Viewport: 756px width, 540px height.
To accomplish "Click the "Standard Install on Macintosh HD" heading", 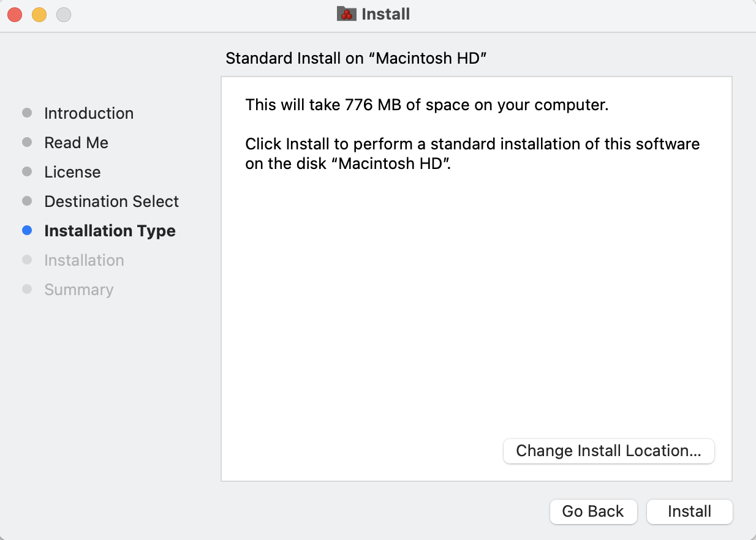I will coord(356,58).
